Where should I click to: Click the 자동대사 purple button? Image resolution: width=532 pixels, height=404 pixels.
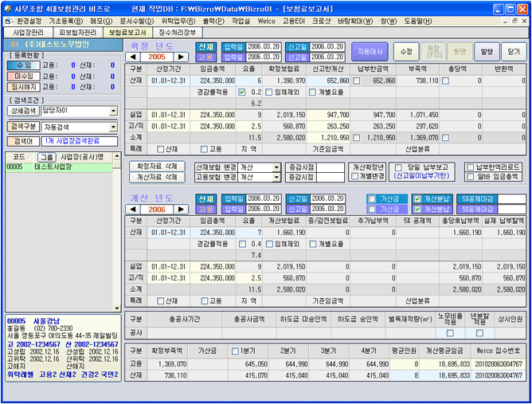pyautogui.click(x=370, y=52)
